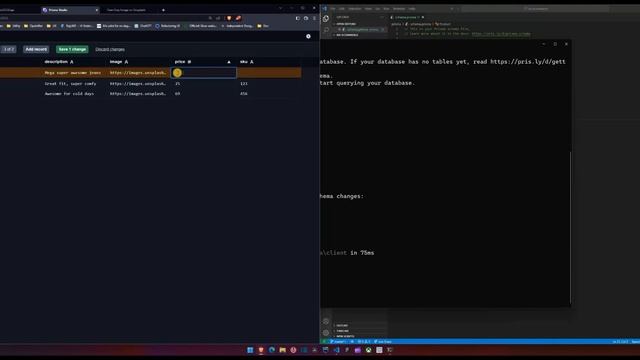Select cell 'Awesome for cold days'
Viewport: 640px width, 360px height.
point(69,93)
